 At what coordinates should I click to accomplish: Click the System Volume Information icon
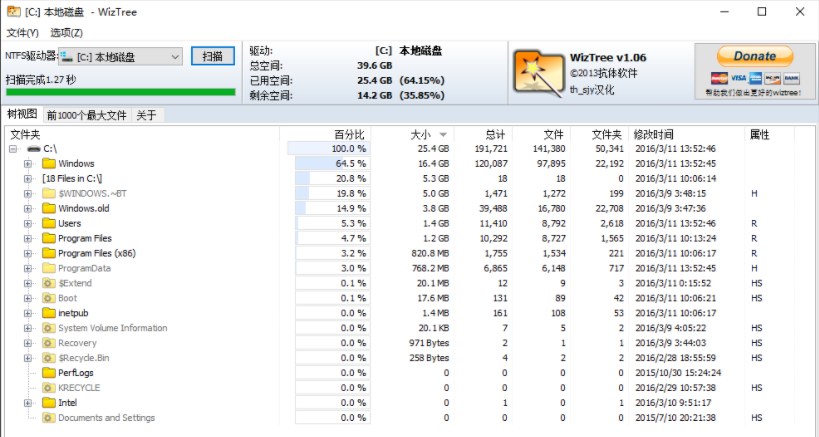(49, 328)
